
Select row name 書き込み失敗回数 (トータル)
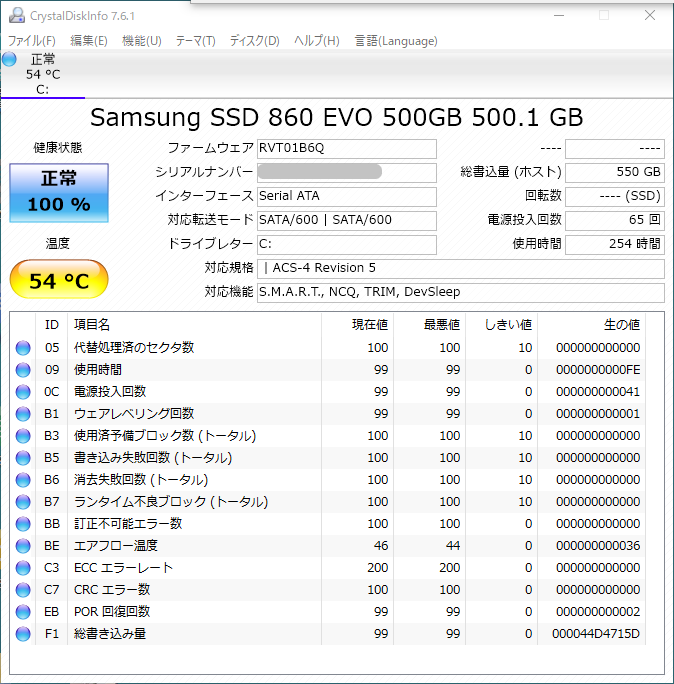click(x=153, y=458)
